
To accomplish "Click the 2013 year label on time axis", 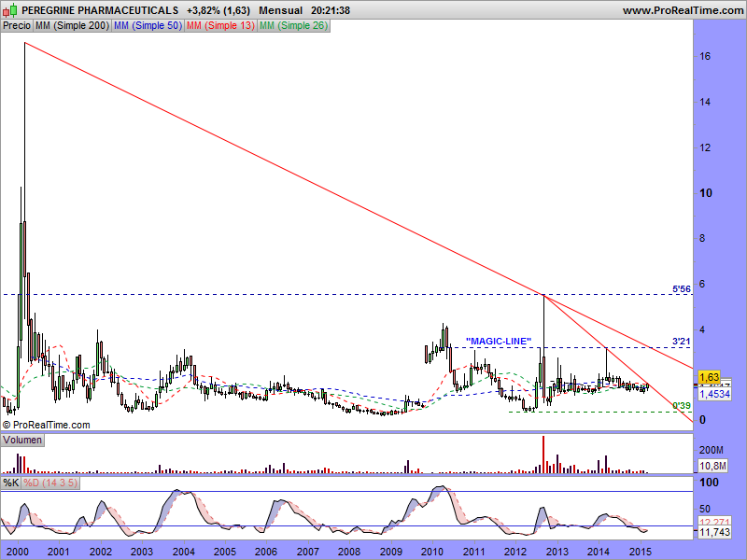I will pos(557,552).
